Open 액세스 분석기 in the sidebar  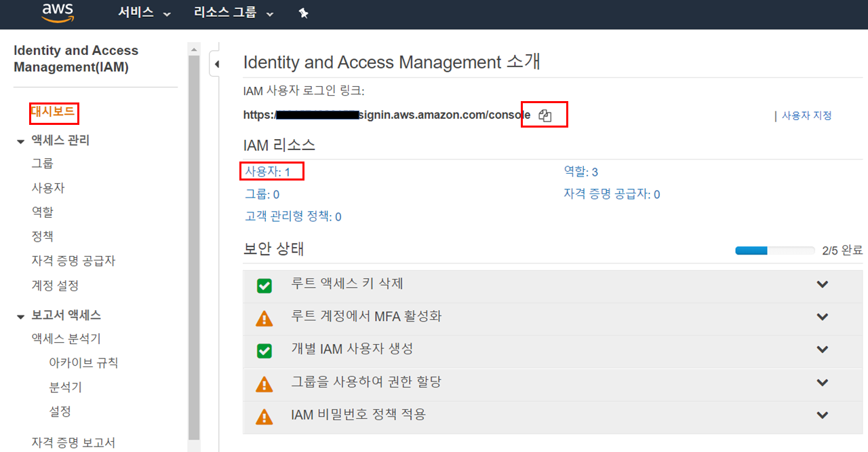66,339
